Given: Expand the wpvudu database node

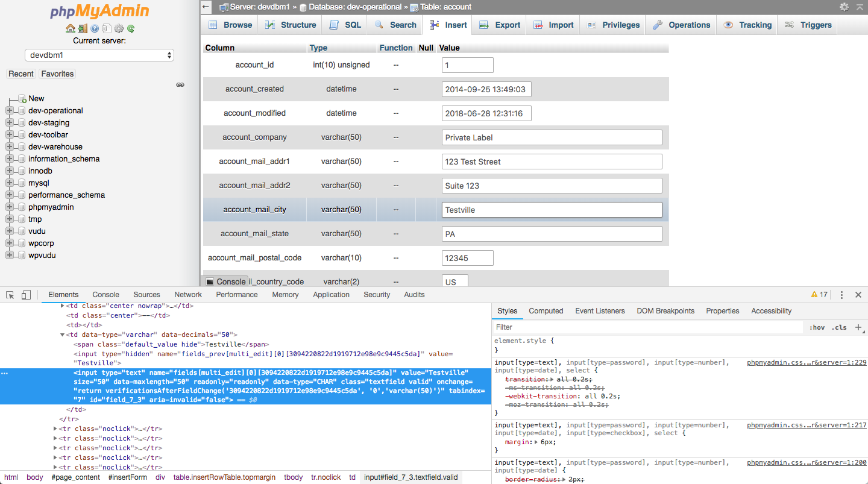Looking at the screenshot, I should [10, 256].
